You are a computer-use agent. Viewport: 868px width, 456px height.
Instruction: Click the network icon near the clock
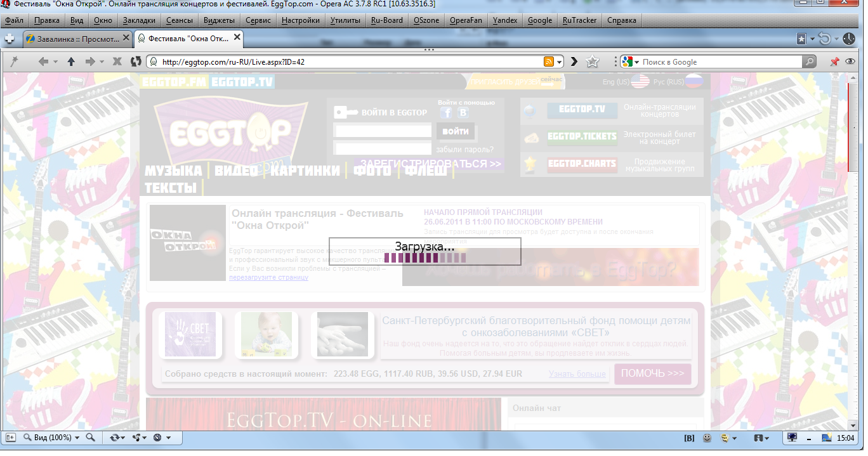coord(827,438)
